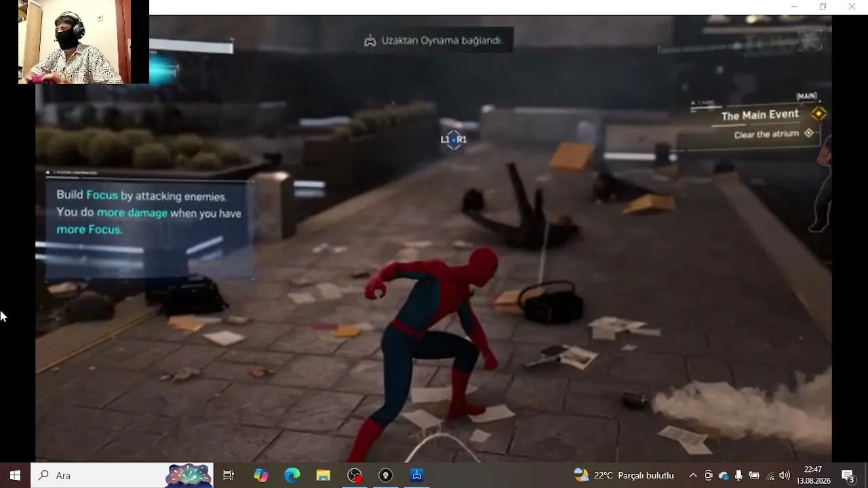Open File Explorer from the taskbar
The image size is (868, 488).
pos(323,475)
